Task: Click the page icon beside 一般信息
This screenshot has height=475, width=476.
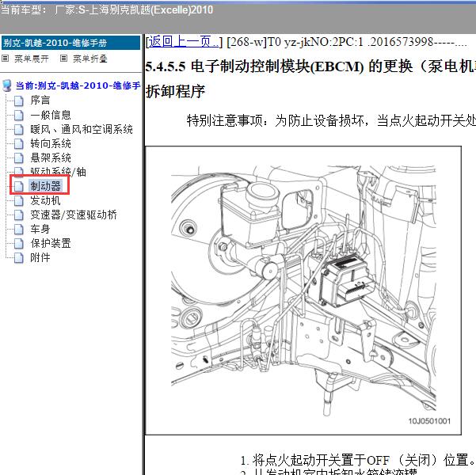Action: coord(19,115)
